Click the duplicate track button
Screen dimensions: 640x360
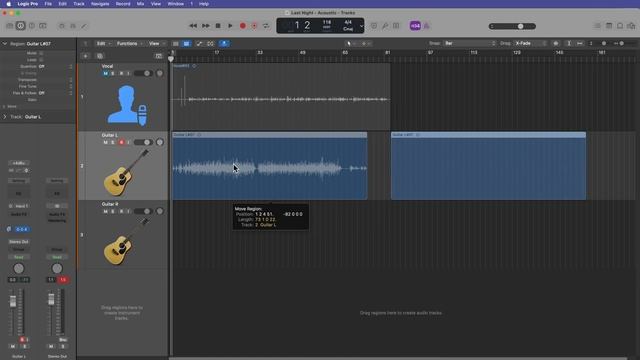[100, 56]
